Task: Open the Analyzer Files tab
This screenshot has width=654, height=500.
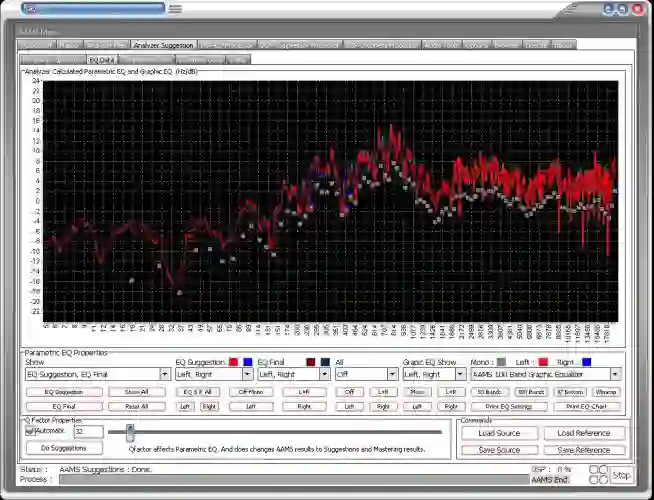Action: (106, 45)
